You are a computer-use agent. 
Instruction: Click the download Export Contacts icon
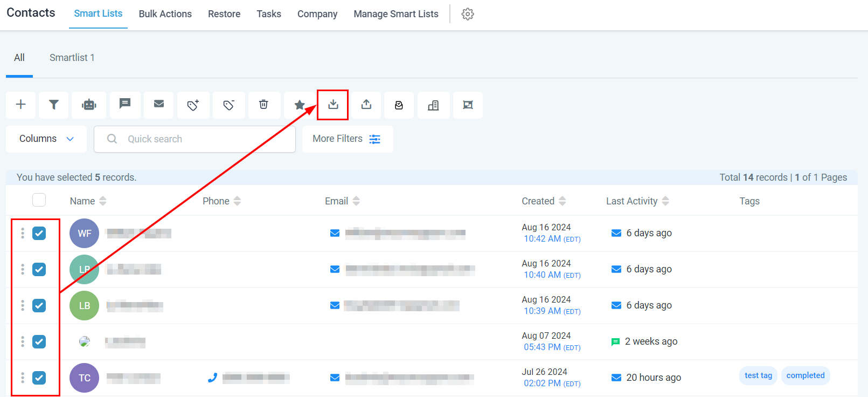pyautogui.click(x=333, y=105)
